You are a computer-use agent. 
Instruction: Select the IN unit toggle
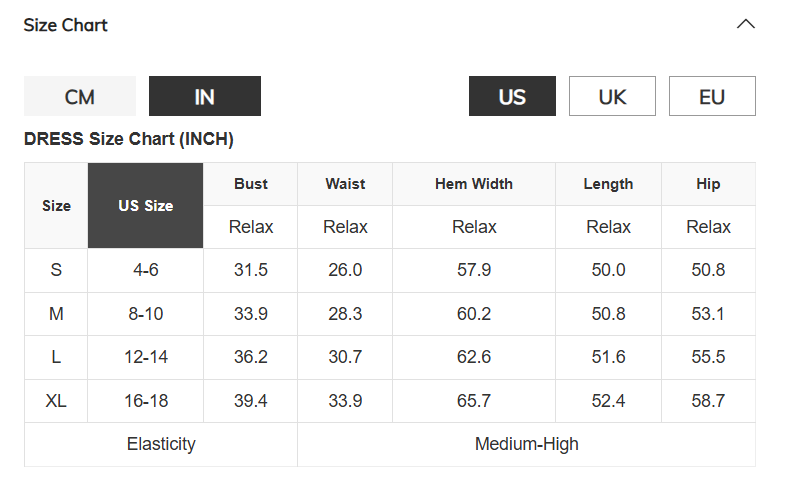click(205, 96)
